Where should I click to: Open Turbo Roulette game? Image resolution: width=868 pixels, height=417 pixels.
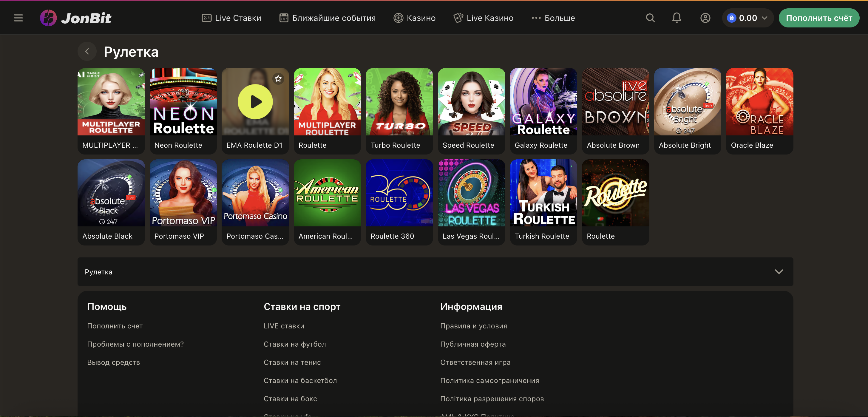pos(399,111)
